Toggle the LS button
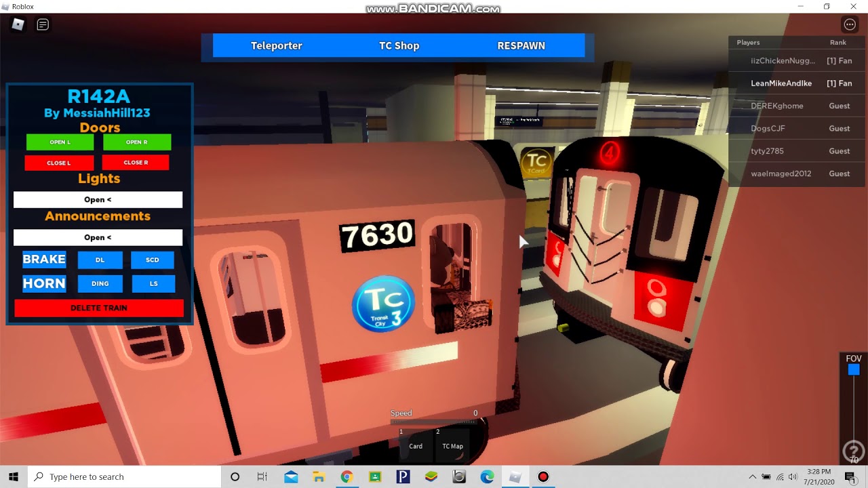The image size is (868, 488). 153,283
